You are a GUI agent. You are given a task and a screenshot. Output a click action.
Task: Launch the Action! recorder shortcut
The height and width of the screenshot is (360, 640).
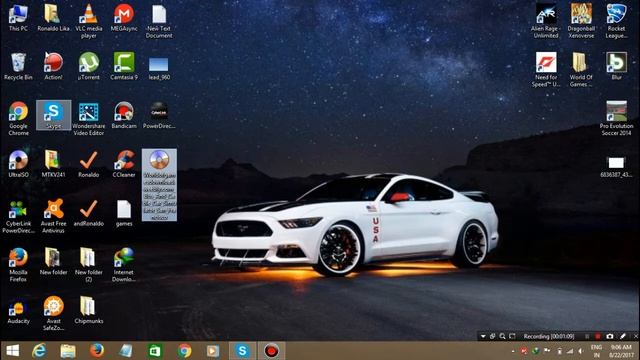click(x=53, y=67)
